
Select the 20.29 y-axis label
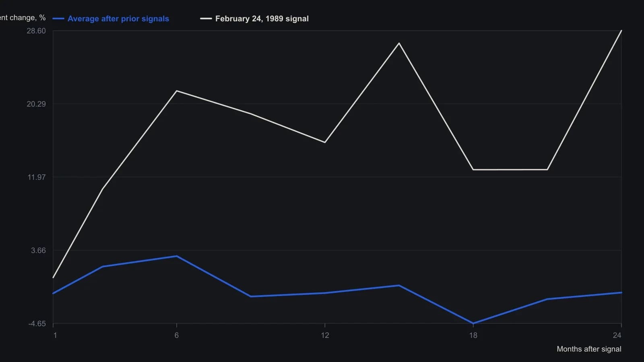[x=36, y=104]
